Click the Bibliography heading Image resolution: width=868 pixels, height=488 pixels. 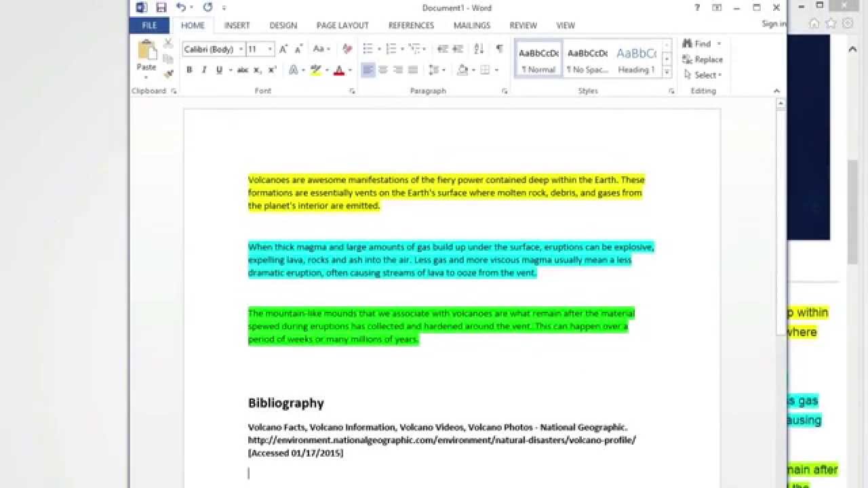[286, 403]
